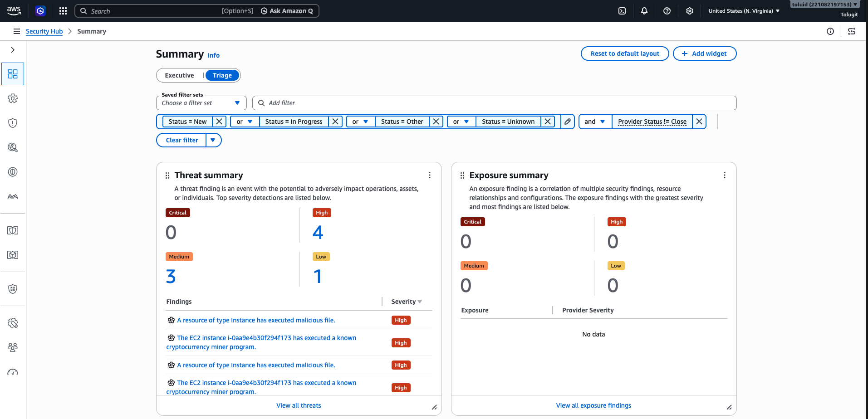868x419 pixels.
Task: Click the Clear filter button
Action: (x=182, y=140)
